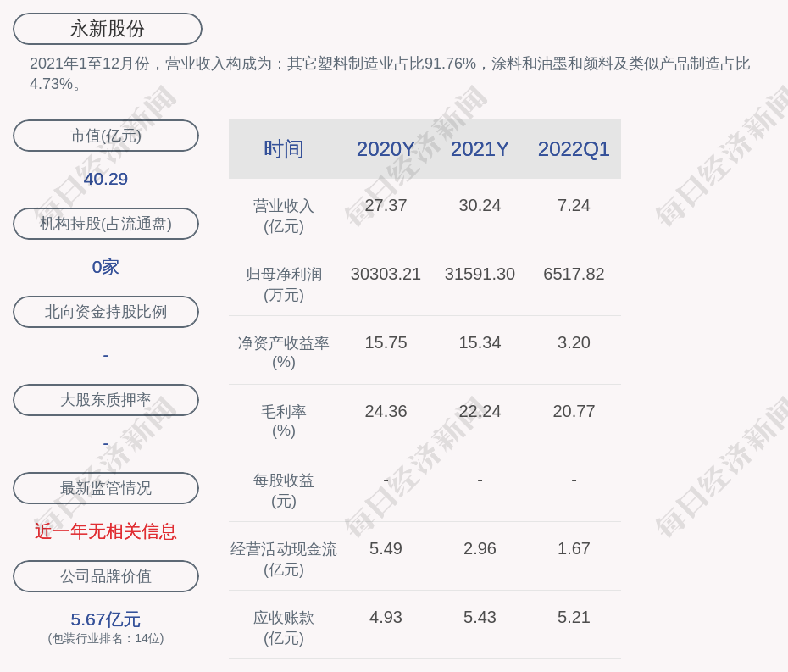Click the red 近一年无相关信息 text
This screenshot has height=672, width=788.
[106, 531]
